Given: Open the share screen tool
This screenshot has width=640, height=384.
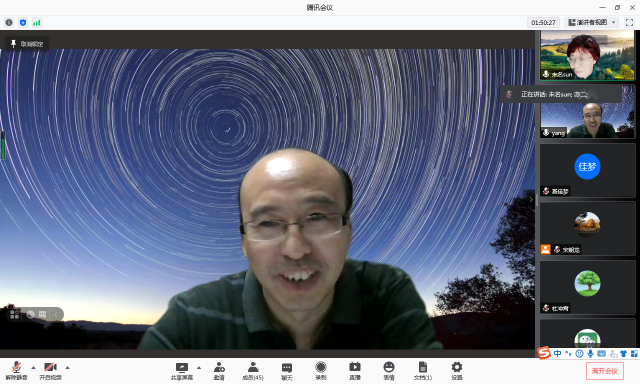Looking at the screenshot, I should click(x=182, y=371).
